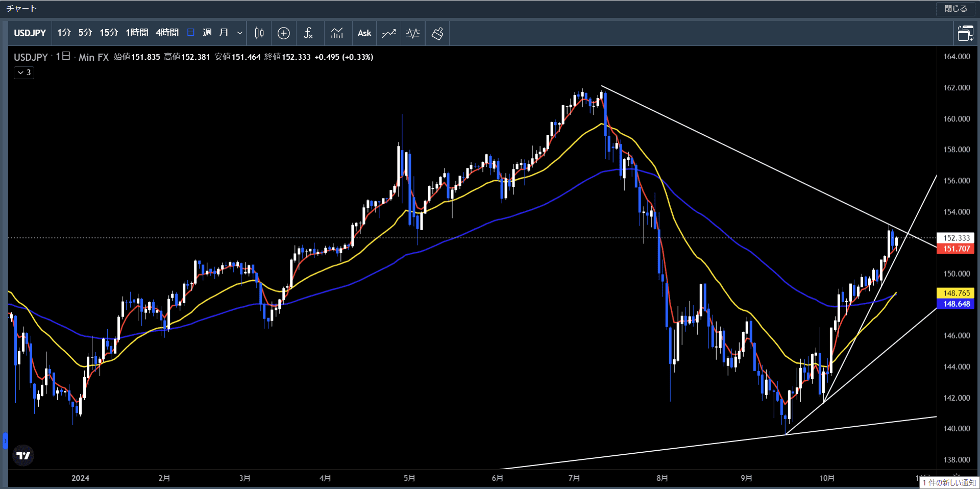Click the red price label 151.707
Image resolution: width=980 pixels, height=489 pixels.
pyautogui.click(x=955, y=249)
